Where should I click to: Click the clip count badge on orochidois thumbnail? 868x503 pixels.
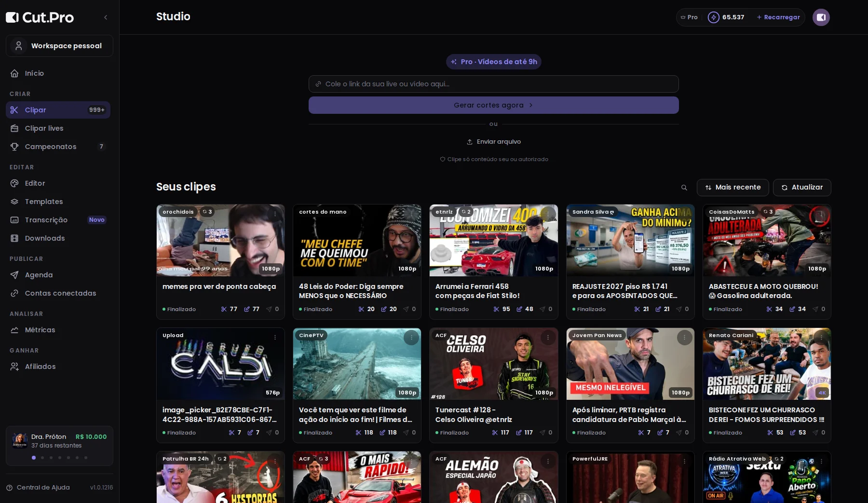coord(207,212)
